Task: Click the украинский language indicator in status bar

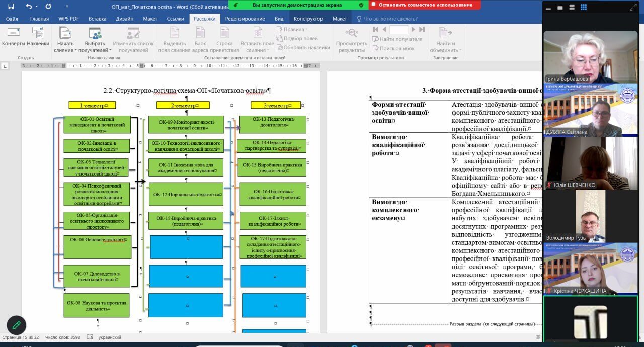Action: (x=109, y=337)
